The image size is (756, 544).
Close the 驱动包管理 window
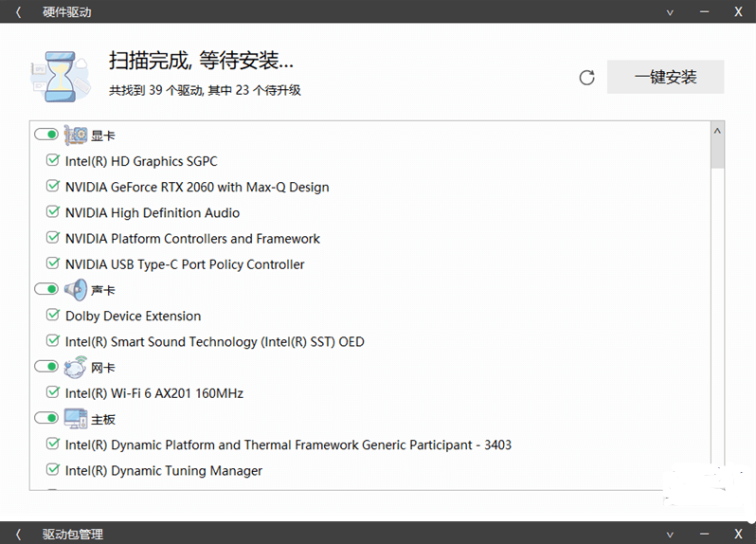pyautogui.click(x=738, y=534)
